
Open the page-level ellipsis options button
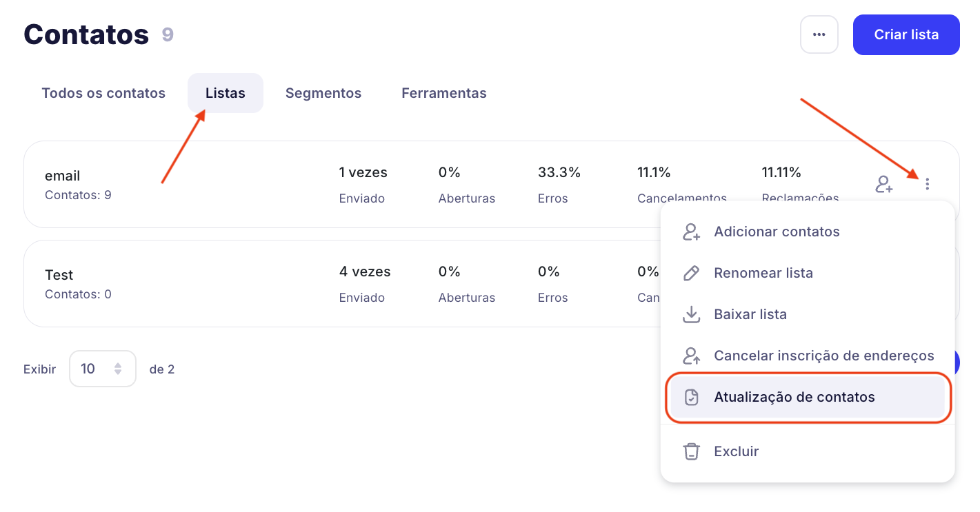click(x=819, y=34)
